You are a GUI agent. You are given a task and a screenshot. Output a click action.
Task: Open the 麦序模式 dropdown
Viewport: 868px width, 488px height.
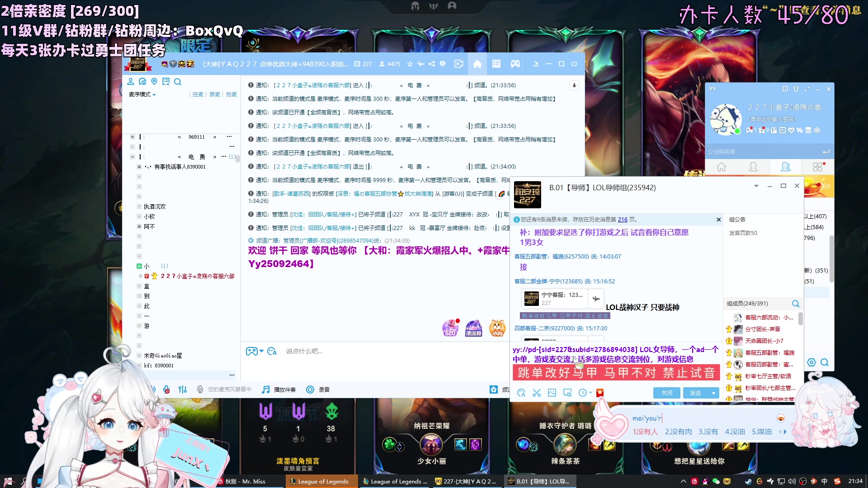[x=142, y=94]
